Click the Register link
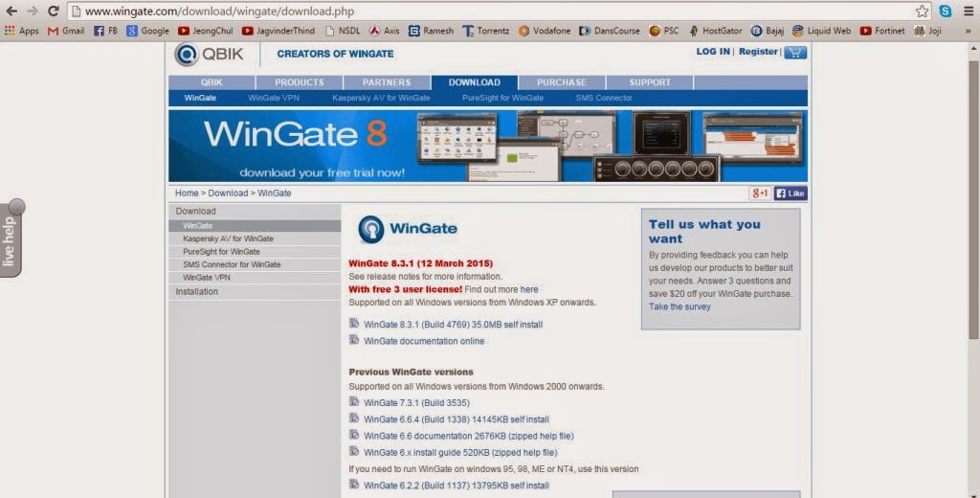The image size is (980, 498). coord(758,52)
